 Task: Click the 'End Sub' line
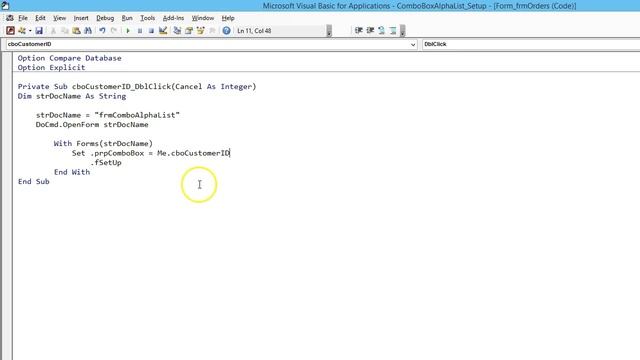33,182
